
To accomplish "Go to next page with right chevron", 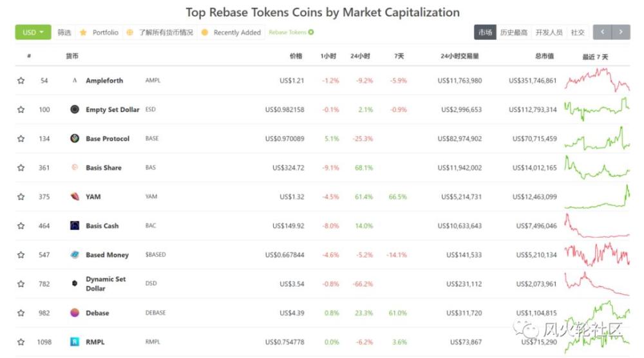I will (x=621, y=32).
